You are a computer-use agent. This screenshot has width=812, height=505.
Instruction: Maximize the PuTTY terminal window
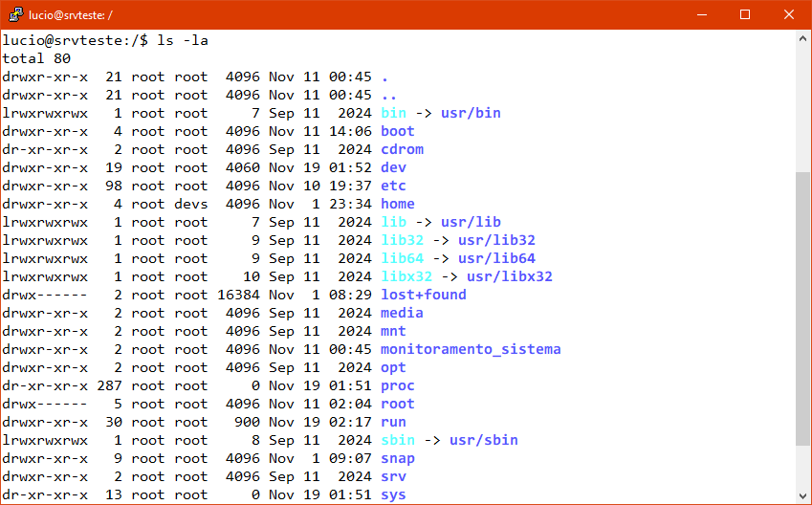pyautogui.click(x=745, y=14)
